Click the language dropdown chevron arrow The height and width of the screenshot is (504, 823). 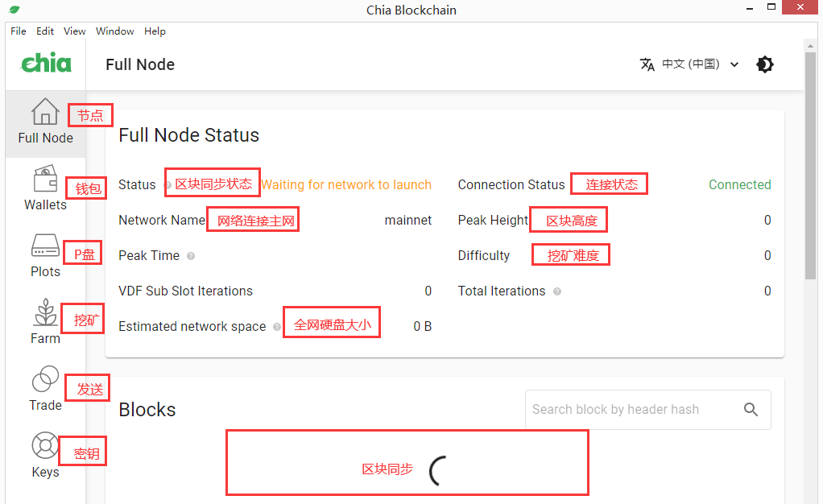[x=734, y=64]
